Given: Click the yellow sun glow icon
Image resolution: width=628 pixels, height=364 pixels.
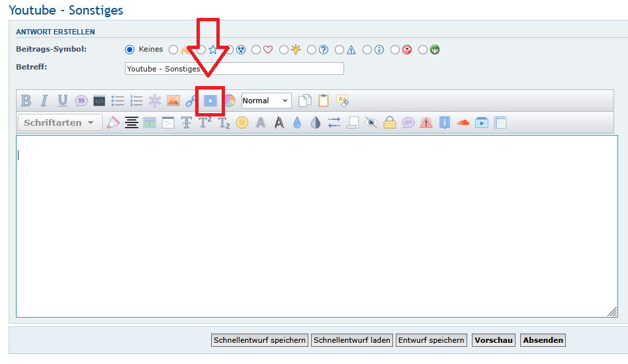Looking at the screenshot, I should point(242,122).
